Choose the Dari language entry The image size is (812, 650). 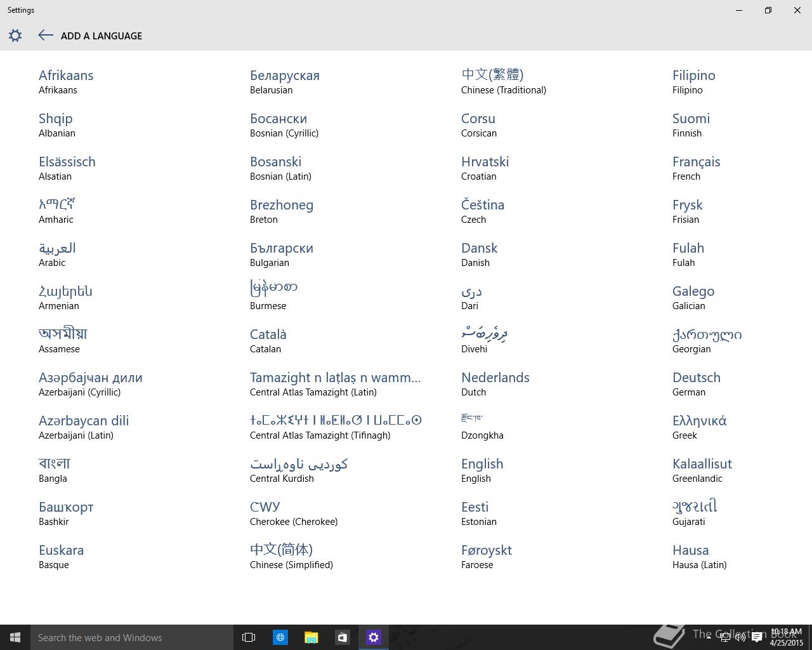(471, 298)
